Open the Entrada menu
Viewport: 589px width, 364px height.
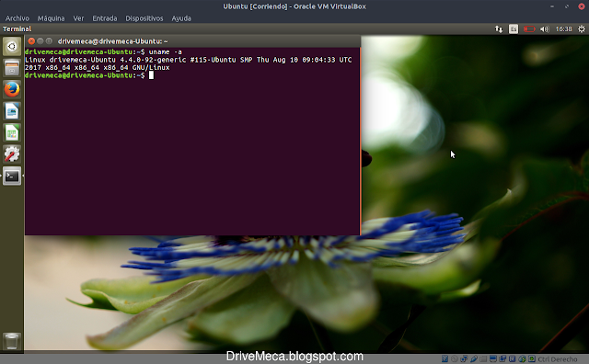(x=104, y=18)
